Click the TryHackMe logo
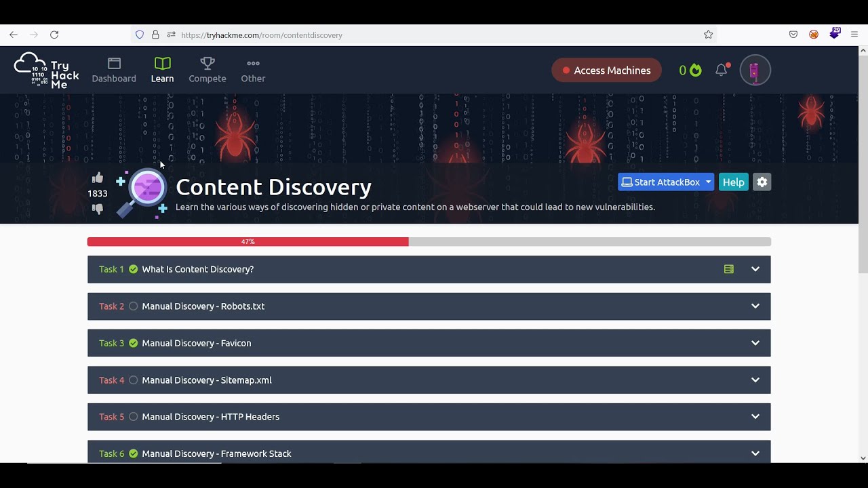This screenshot has height=488, width=868. [46, 70]
